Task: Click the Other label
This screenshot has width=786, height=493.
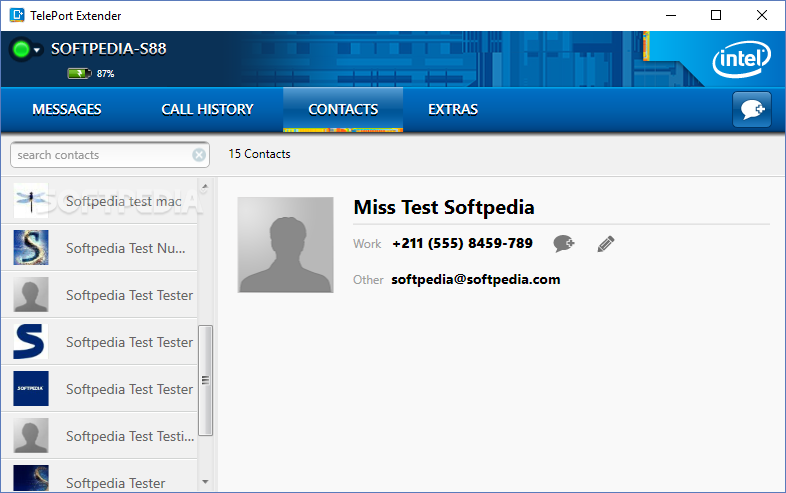Action: [x=368, y=280]
